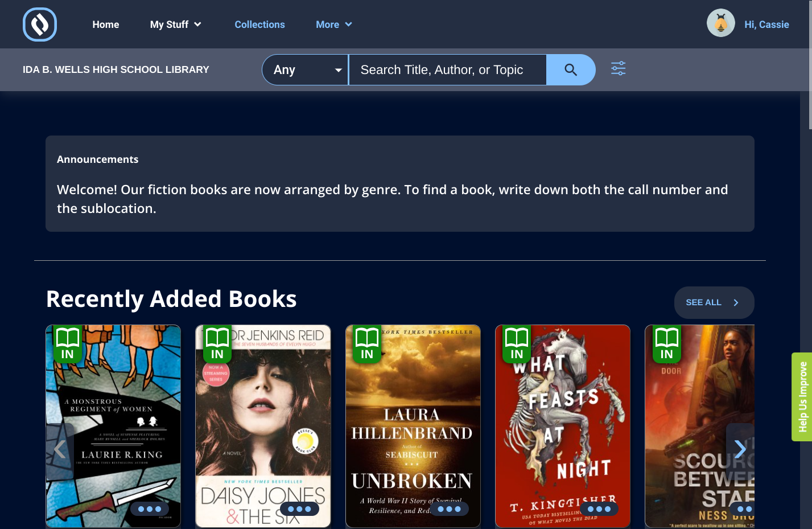
Task: Click See All recently added books
Action: 714,302
